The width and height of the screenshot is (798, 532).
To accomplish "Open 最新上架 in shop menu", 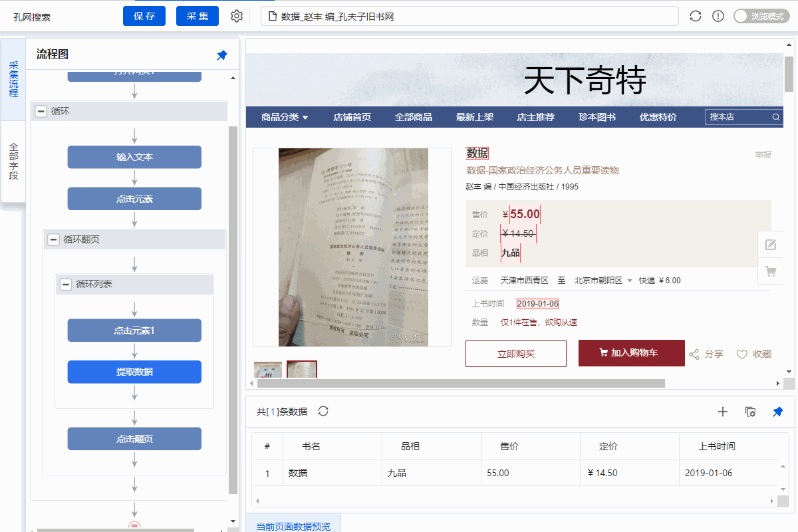I will pyautogui.click(x=474, y=117).
